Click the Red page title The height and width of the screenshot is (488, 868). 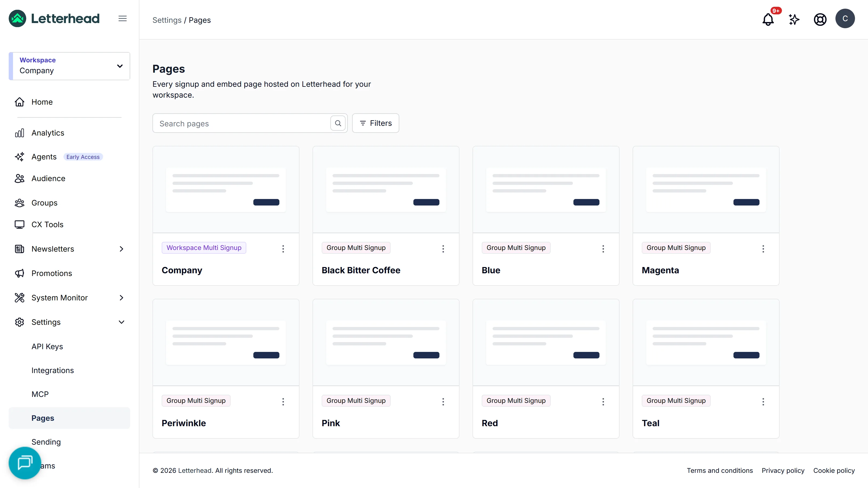(490, 423)
